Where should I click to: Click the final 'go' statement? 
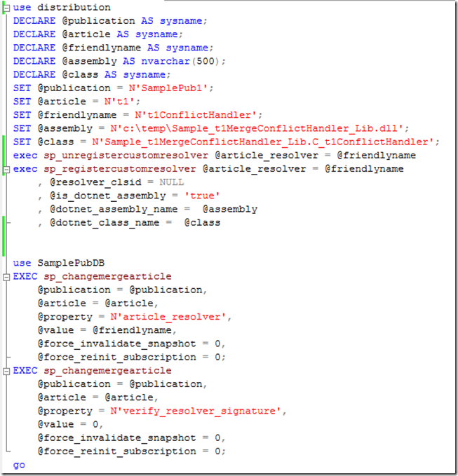[x=19, y=465]
